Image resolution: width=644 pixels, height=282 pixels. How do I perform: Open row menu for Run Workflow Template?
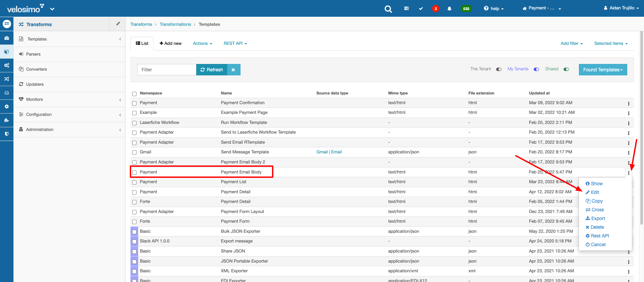coord(629,123)
